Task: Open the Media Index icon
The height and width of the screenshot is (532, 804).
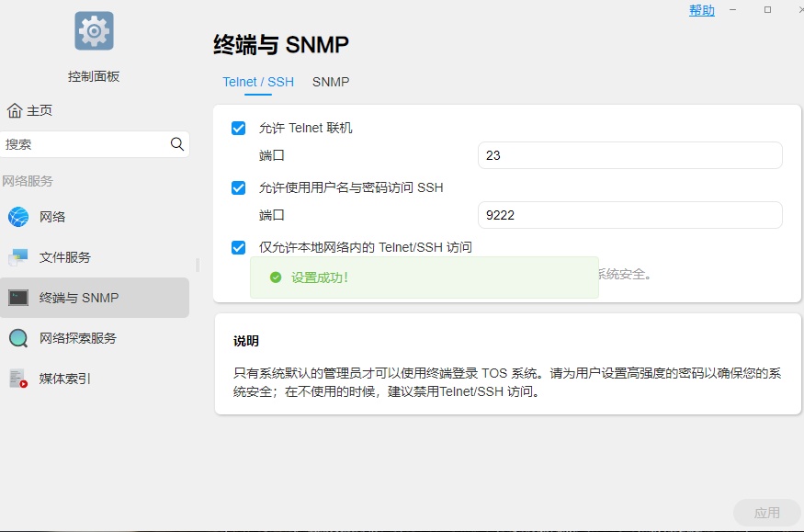Action: tap(18, 379)
